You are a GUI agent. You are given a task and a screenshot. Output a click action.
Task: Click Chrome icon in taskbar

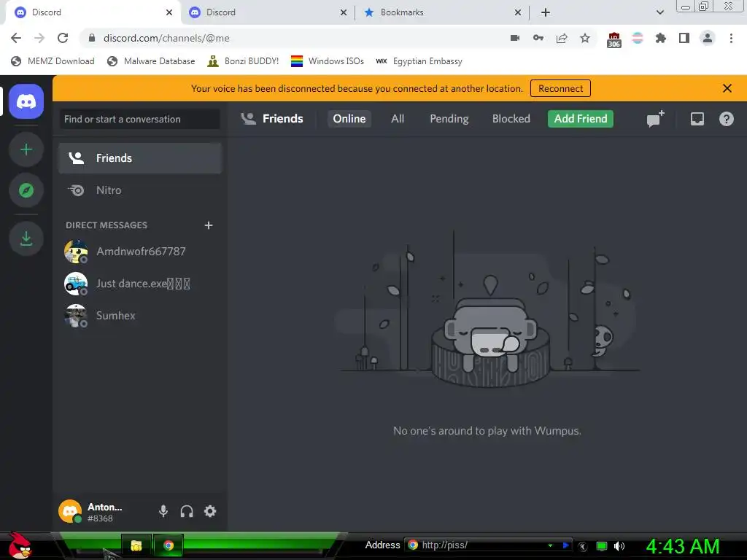[x=169, y=545]
